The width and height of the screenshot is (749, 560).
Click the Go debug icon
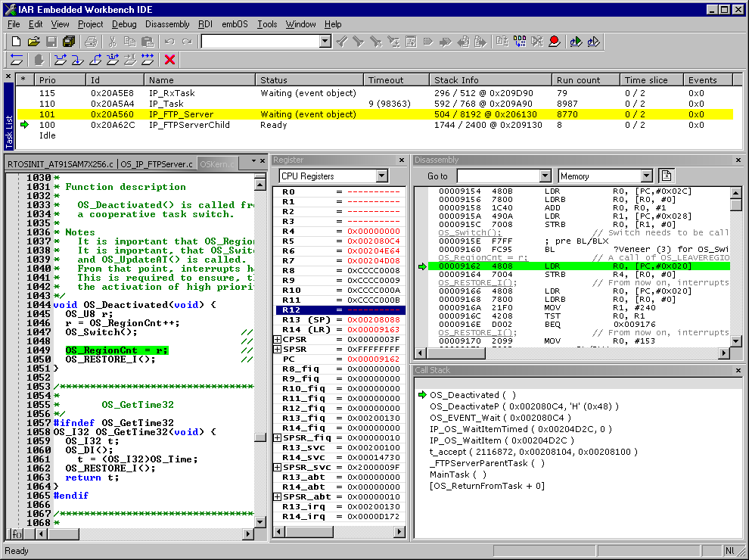[148, 60]
